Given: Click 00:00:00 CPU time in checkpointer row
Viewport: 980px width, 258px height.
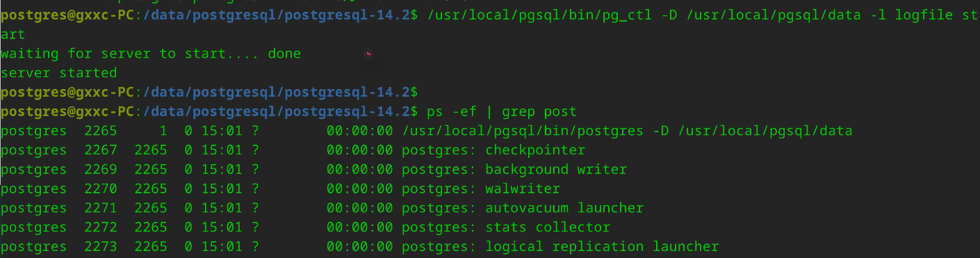Looking at the screenshot, I should tap(359, 150).
